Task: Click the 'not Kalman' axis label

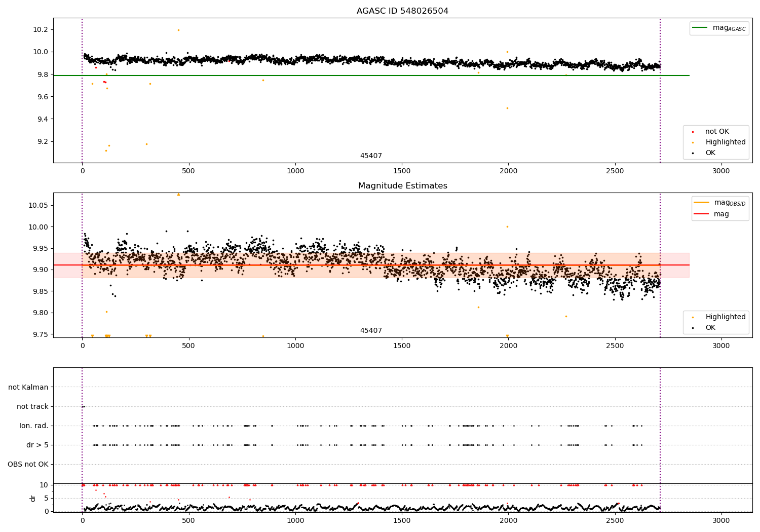Action: (x=28, y=387)
